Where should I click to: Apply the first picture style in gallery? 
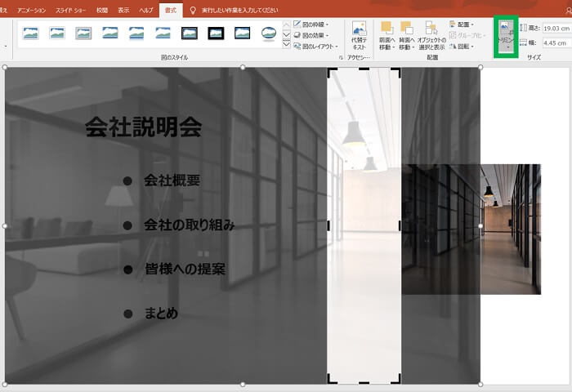tap(31, 33)
